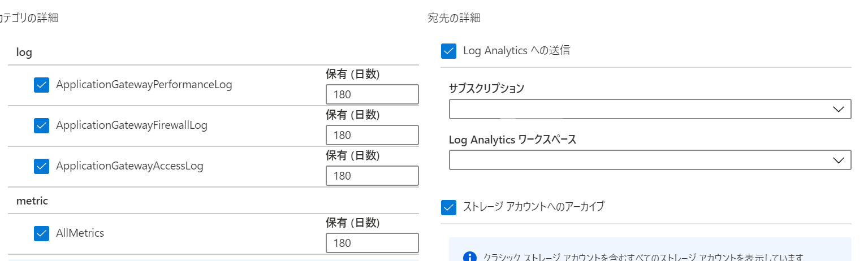The width and height of the screenshot is (868, 261).
Task: Click the ApplicationGatewayAccessLog label text
Action: [x=129, y=166]
